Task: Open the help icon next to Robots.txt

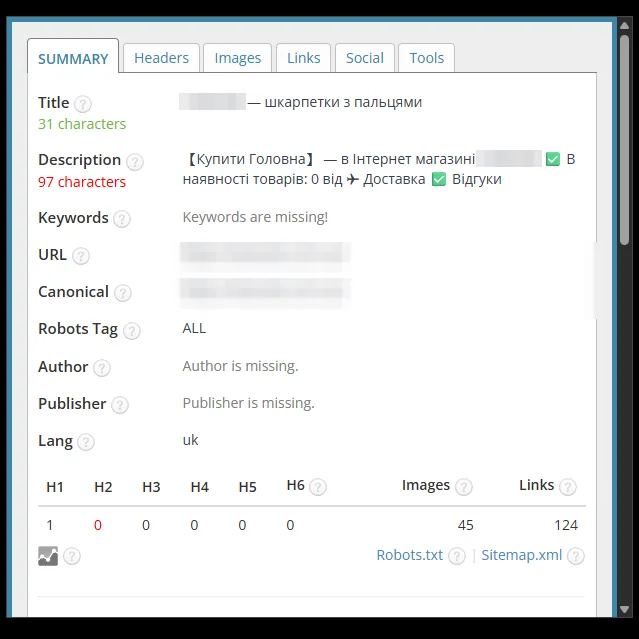Action: point(457,556)
